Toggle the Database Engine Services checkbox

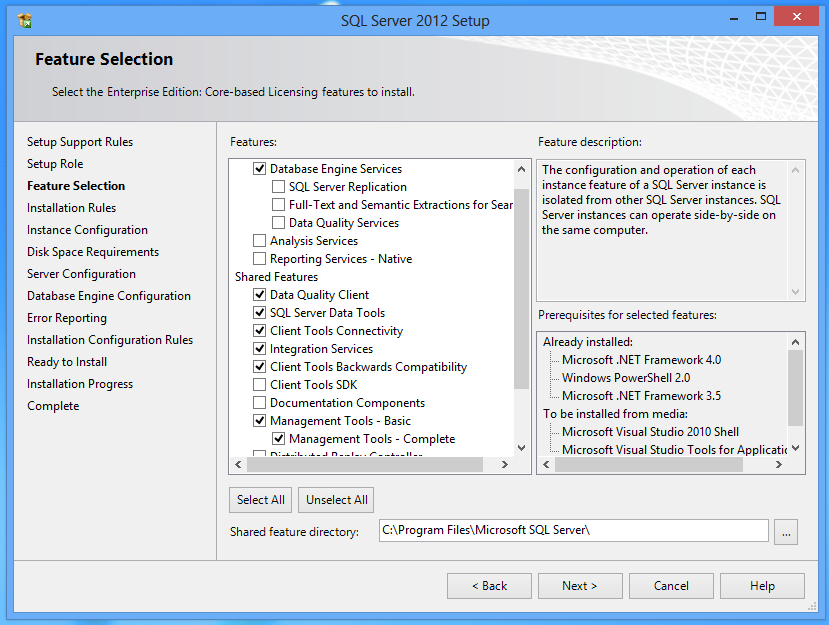[x=259, y=169]
